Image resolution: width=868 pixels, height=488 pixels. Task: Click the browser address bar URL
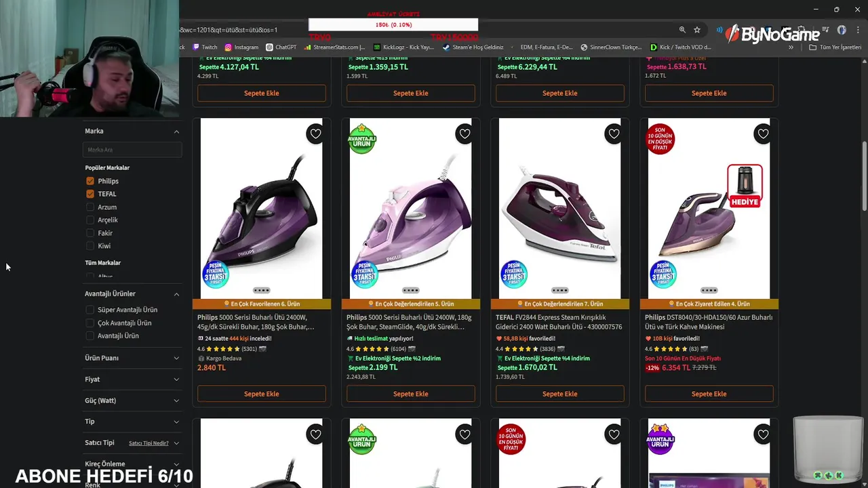229,30
